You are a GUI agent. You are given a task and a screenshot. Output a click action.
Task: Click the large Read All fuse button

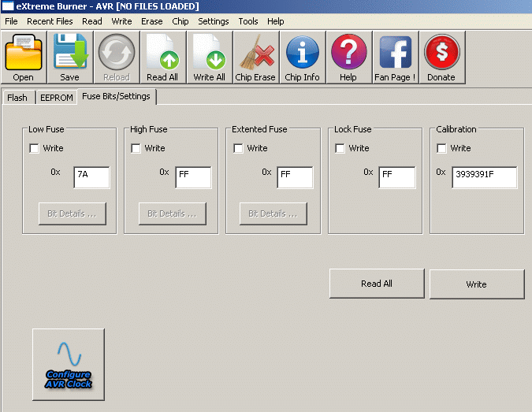[377, 284]
